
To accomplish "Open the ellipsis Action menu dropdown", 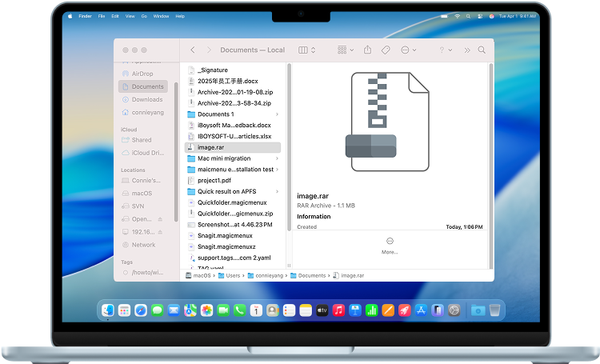I will (408, 50).
